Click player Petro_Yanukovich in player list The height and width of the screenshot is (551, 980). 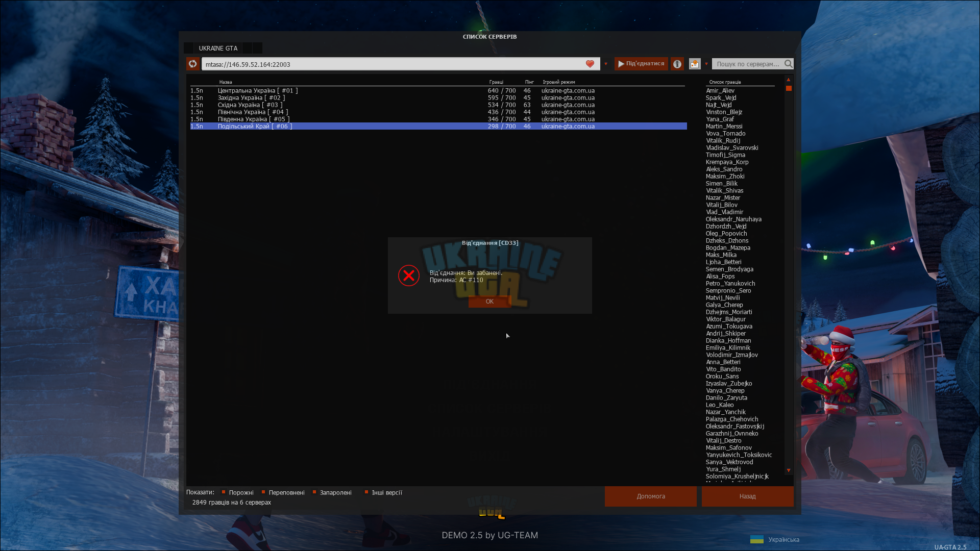[730, 284]
